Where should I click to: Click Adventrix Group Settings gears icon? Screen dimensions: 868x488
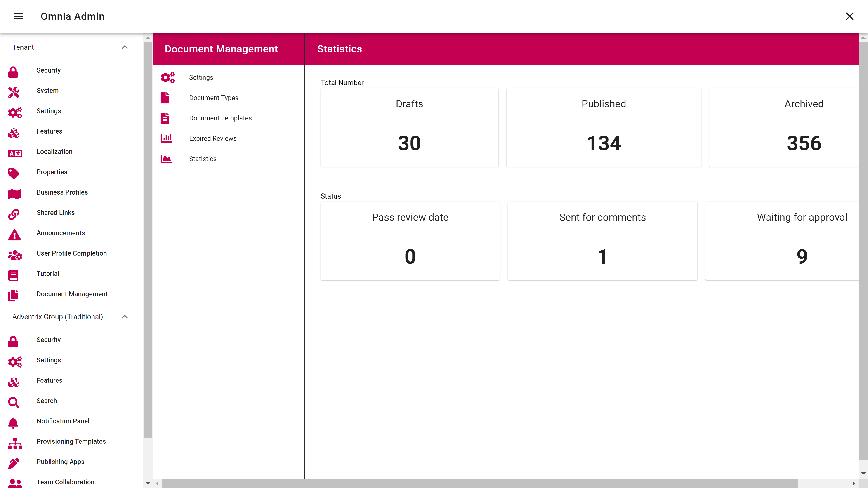15,362
